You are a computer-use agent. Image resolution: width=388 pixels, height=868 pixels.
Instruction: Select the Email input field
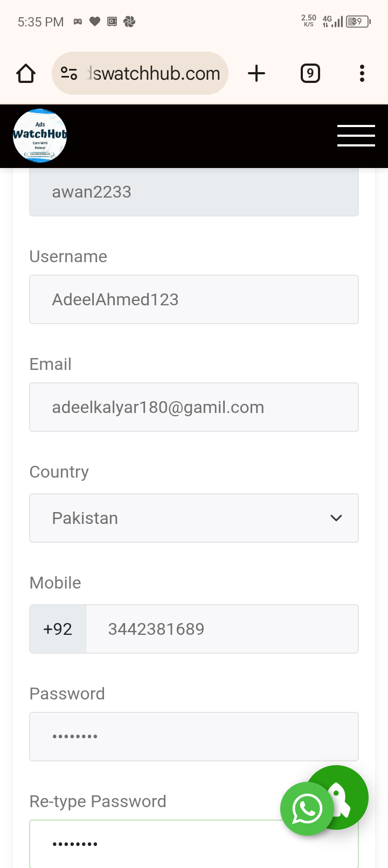click(x=194, y=407)
